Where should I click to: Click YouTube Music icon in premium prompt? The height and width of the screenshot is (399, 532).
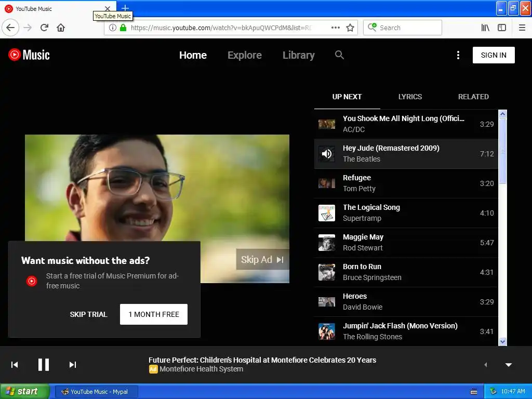tap(32, 281)
